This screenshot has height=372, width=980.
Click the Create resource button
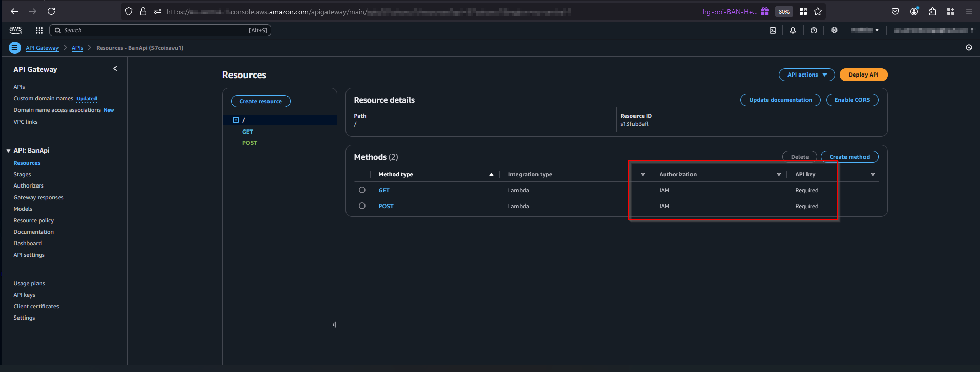coord(260,101)
